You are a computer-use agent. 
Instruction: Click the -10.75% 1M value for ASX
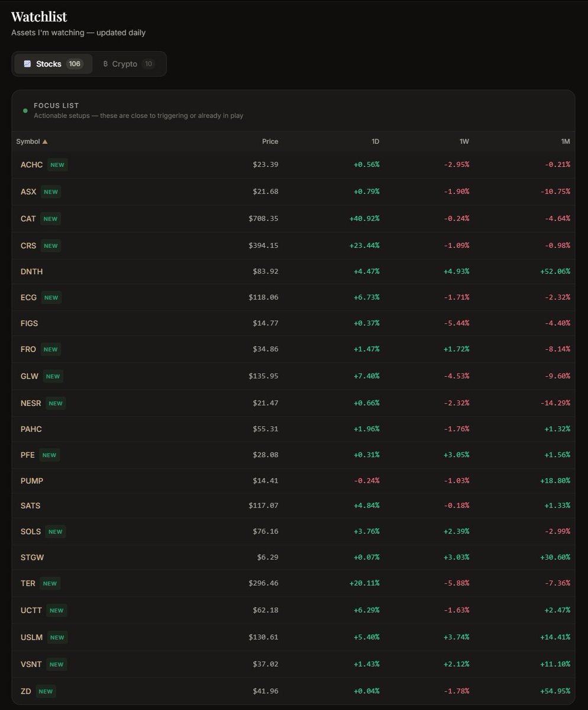(x=555, y=192)
